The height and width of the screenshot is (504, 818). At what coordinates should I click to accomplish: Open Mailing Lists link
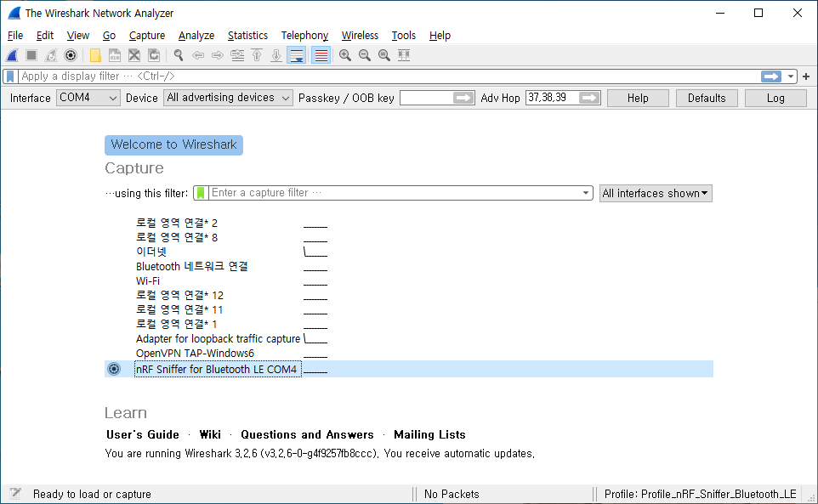coord(429,434)
